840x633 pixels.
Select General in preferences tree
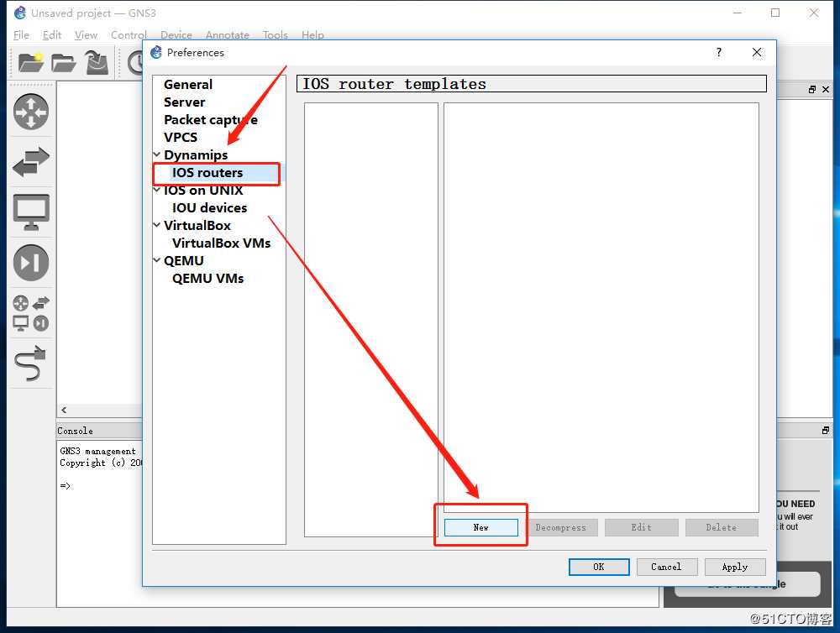click(188, 85)
